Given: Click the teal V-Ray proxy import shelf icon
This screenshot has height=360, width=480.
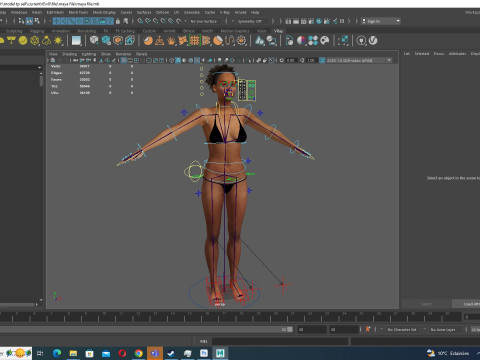Looking at the screenshot, I should pos(106,41).
